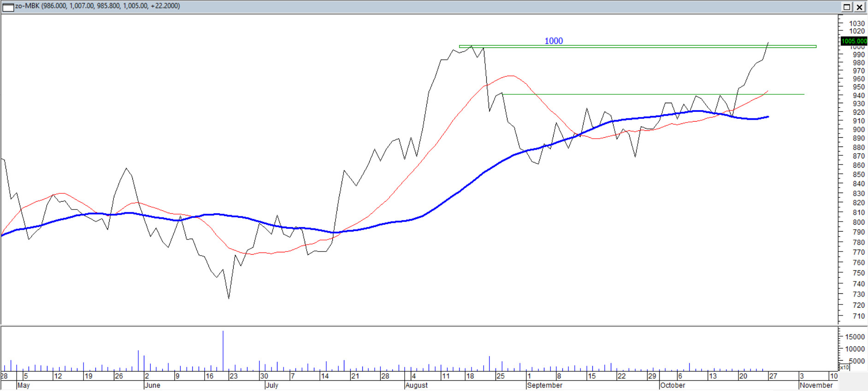Click the 1030 level on the price axis
Viewport: 868px width, 391px height.
pos(856,23)
